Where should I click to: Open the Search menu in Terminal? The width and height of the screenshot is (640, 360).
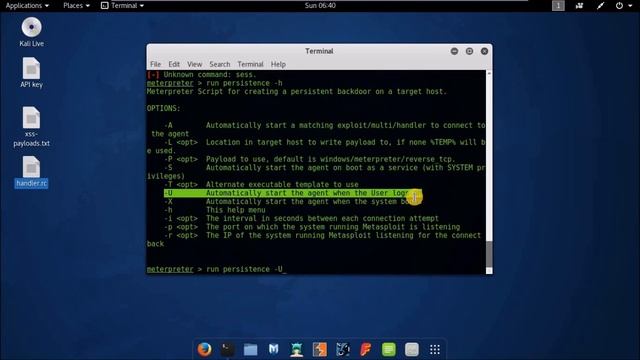pyautogui.click(x=220, y=64)
